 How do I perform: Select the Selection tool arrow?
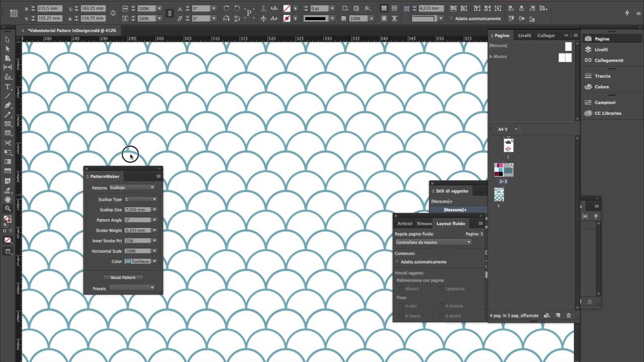click(8, 39)
